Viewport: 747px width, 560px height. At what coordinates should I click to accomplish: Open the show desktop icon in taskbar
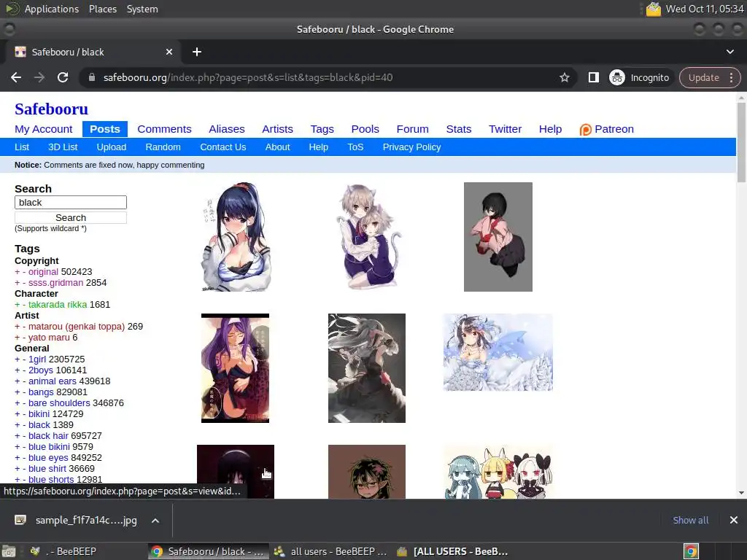click(9, 551)
